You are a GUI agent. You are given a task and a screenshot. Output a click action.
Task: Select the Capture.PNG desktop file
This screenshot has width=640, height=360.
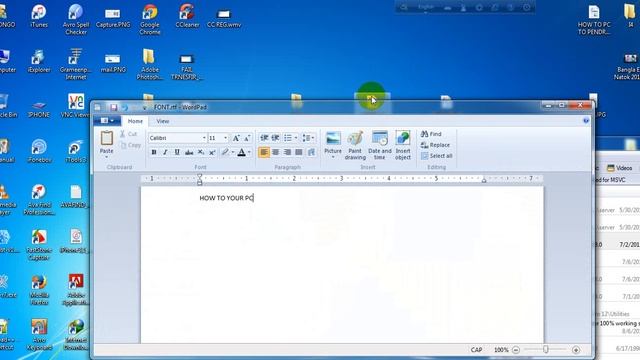point(113,17)
